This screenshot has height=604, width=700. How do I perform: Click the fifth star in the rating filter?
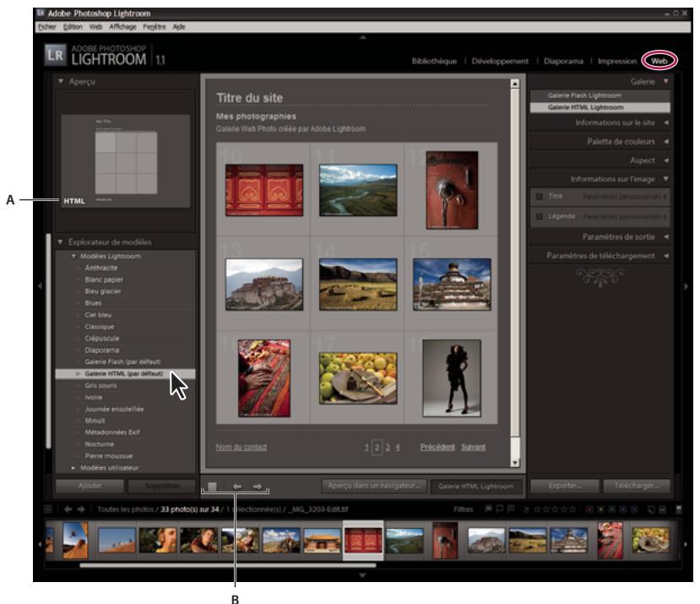[574, 509]
